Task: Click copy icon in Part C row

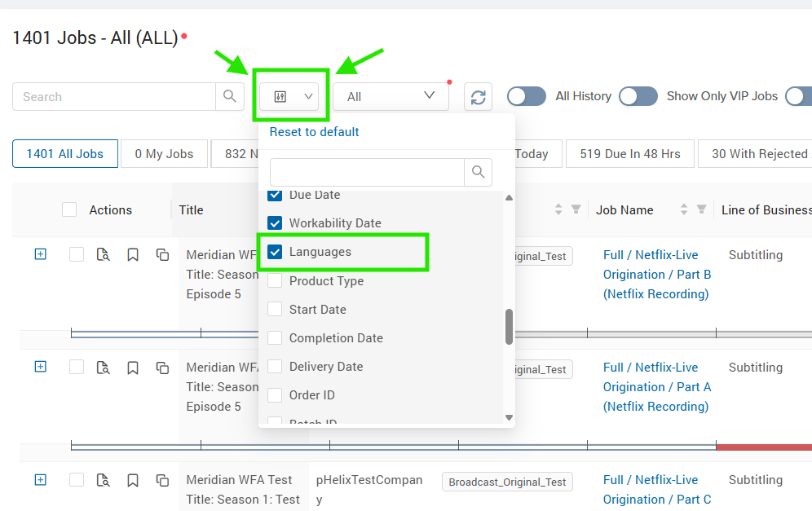Action: point(162,481)
